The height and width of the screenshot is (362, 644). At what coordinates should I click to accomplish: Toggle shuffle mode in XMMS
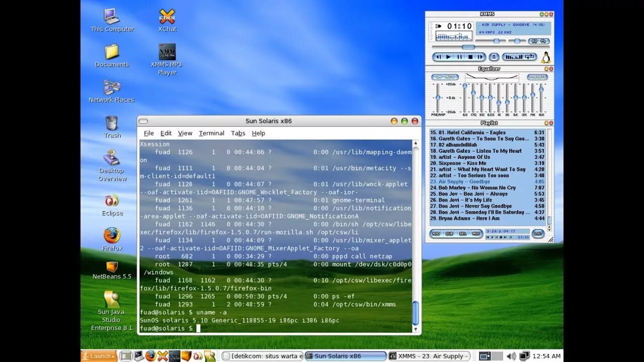coord(514,57)
